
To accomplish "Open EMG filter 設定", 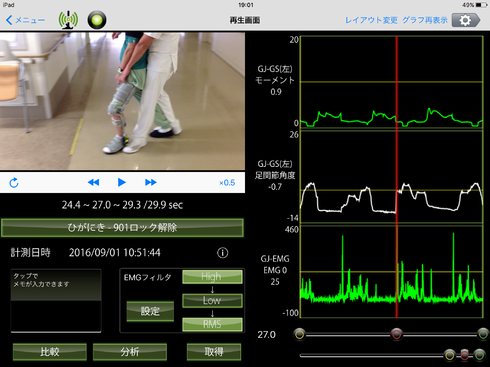I will (150, 311).
